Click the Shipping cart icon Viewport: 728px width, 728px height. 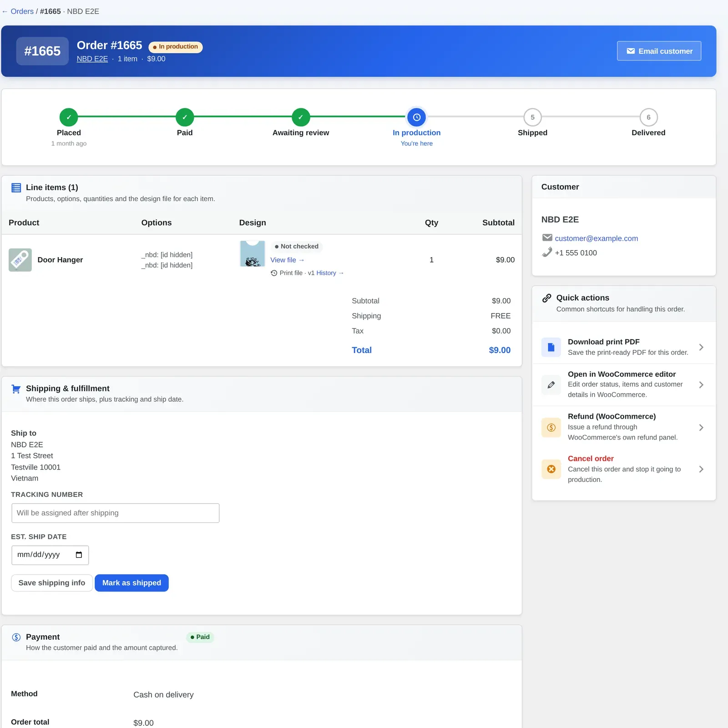(x=16, y=389)
